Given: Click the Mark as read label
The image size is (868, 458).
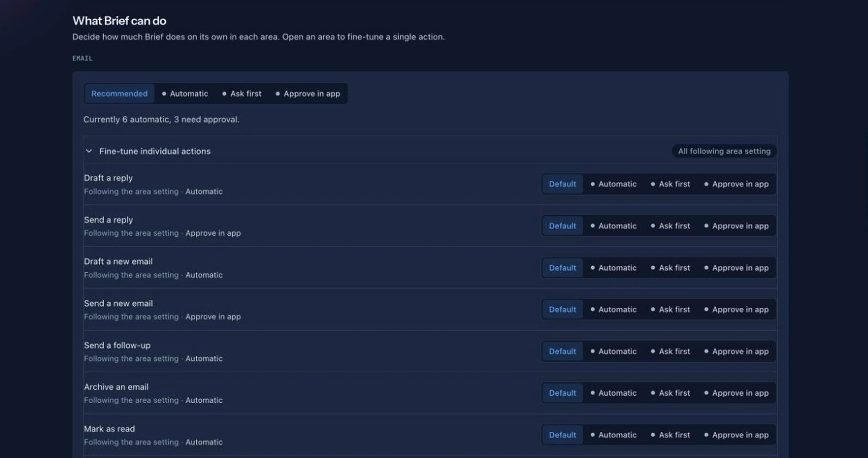Looking at the screenshot, I should pos(110,429).
